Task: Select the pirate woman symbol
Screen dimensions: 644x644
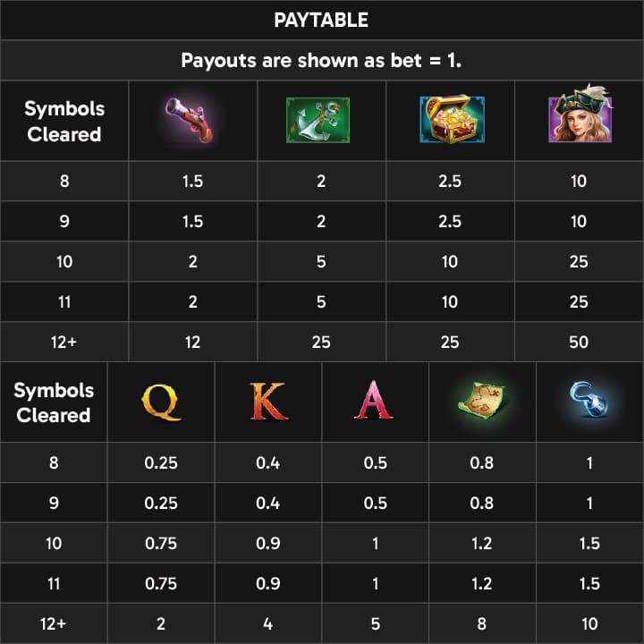Action: point(580,114)
